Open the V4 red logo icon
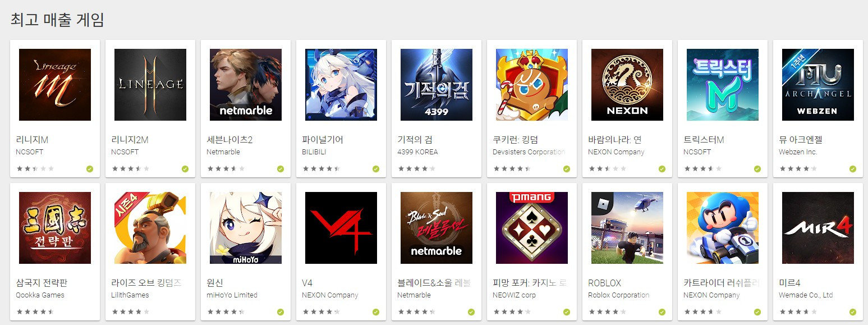This screenshot has height=325, width=868. pyautogui.click(x=341, y=228)
